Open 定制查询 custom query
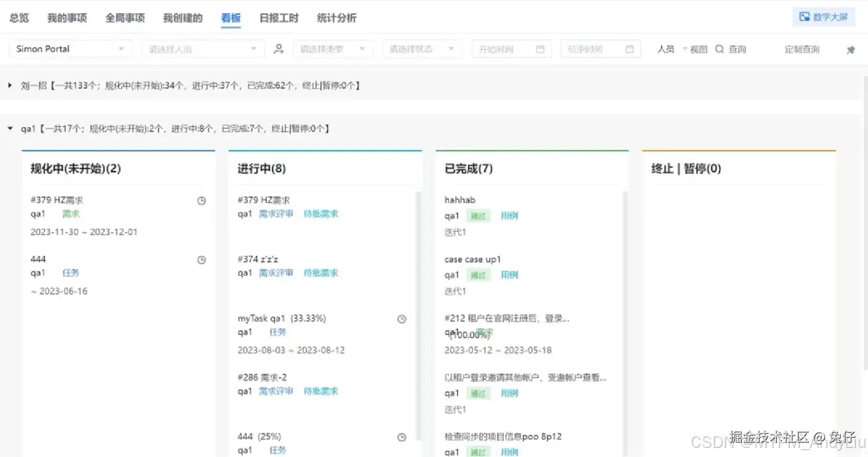Screen dimensions: 868x457 tap(802, 49)
